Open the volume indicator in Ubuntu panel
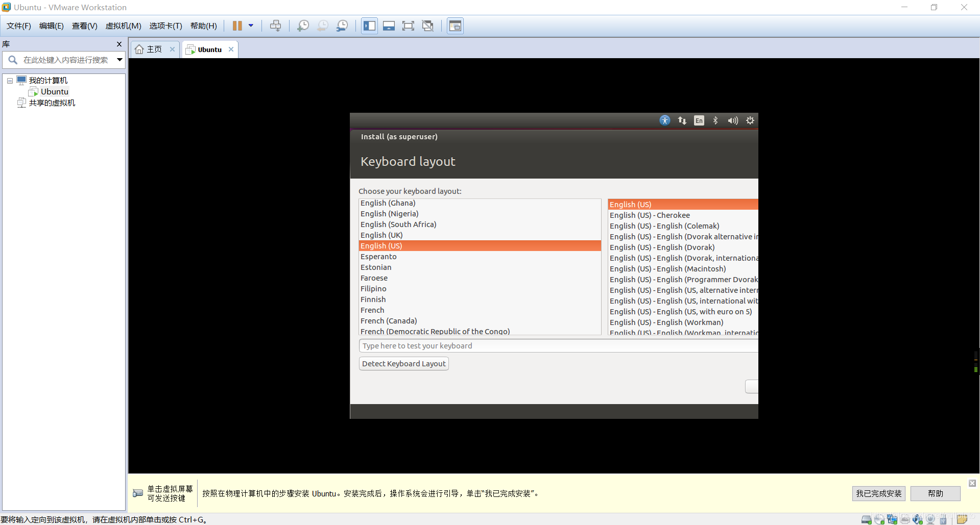Viewport: 980px width, 525px height. [x=733, y=120]
